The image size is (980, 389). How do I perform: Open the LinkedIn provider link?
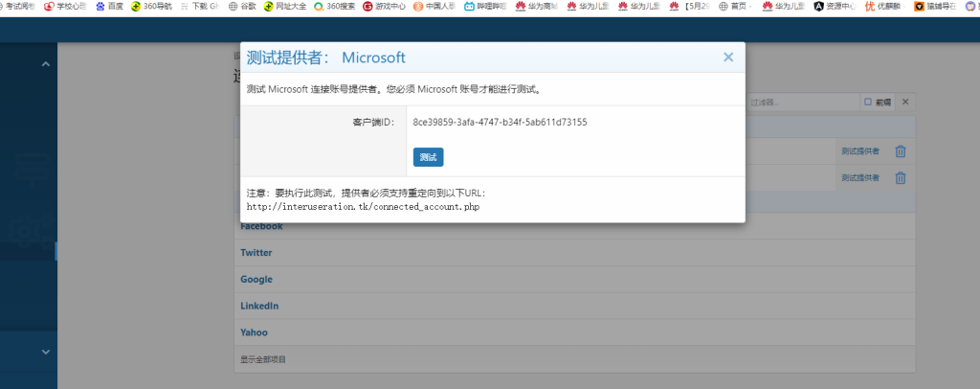pyautogui.click(x=259, y=306)
